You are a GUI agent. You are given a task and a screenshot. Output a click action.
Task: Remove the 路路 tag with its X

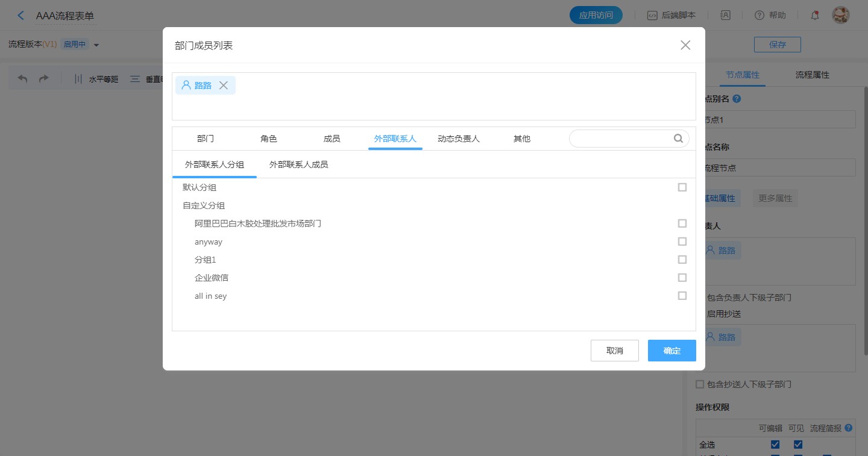pos(223,86)
